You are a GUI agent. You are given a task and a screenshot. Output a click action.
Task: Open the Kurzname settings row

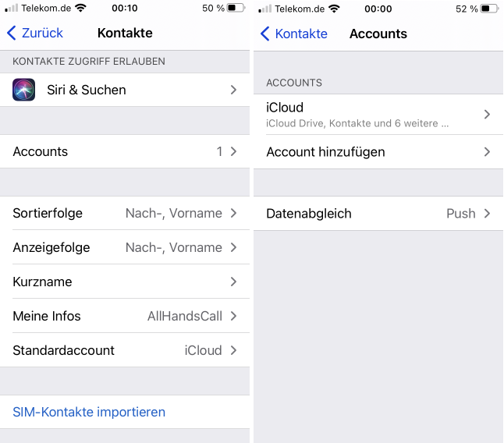coord(125,282)
